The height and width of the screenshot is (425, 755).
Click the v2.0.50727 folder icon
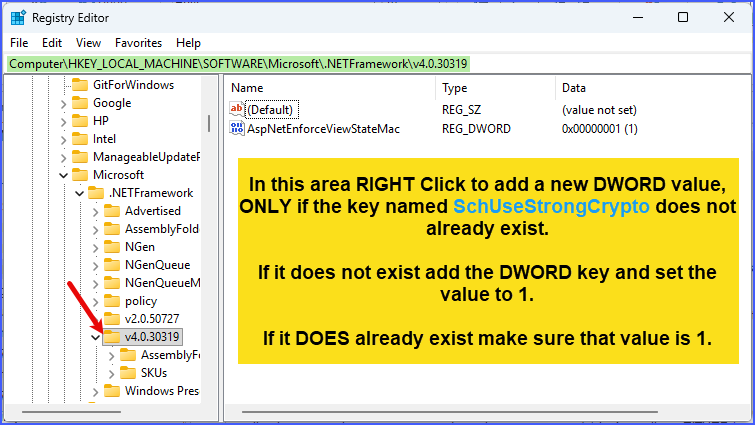(111, 319)
